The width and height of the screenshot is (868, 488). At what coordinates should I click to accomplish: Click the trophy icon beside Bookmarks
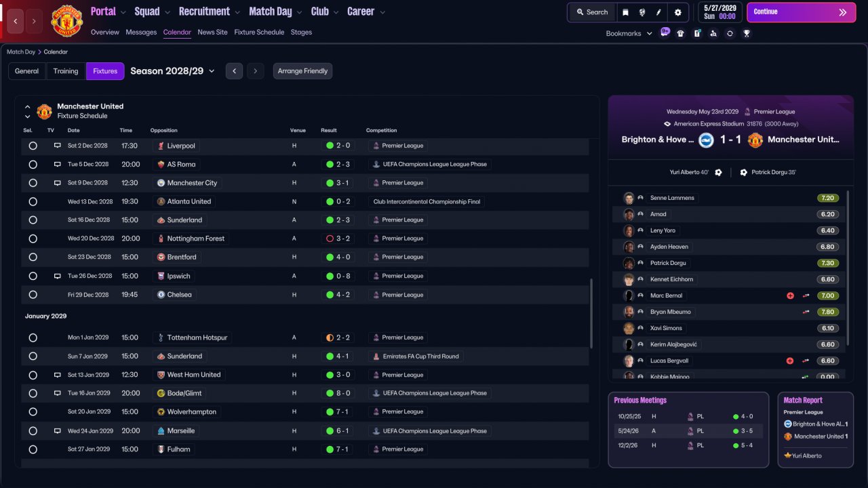click(x=747, y=33)
